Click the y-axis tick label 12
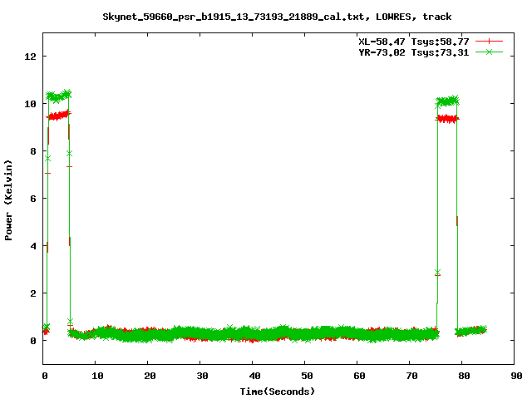This screenshot has width=532, height=399. coord(30,57)
